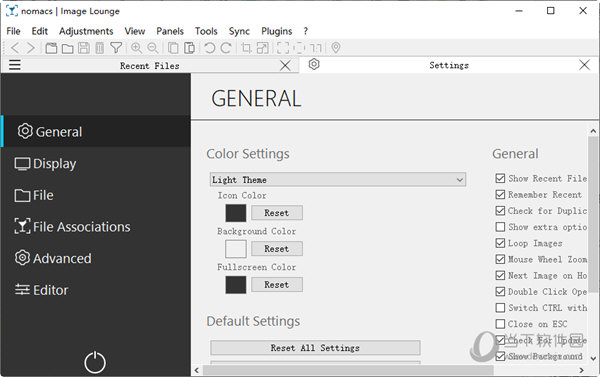
Task: Click the zoom out magnifier toolbar icon
Action: pos(153,48)
